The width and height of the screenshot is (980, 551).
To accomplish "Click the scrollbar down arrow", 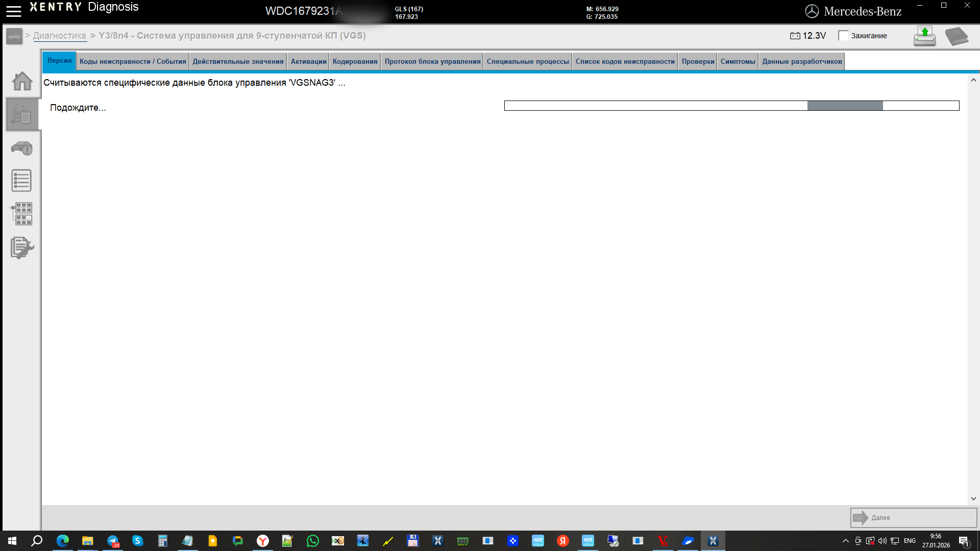I will [973, 498].
